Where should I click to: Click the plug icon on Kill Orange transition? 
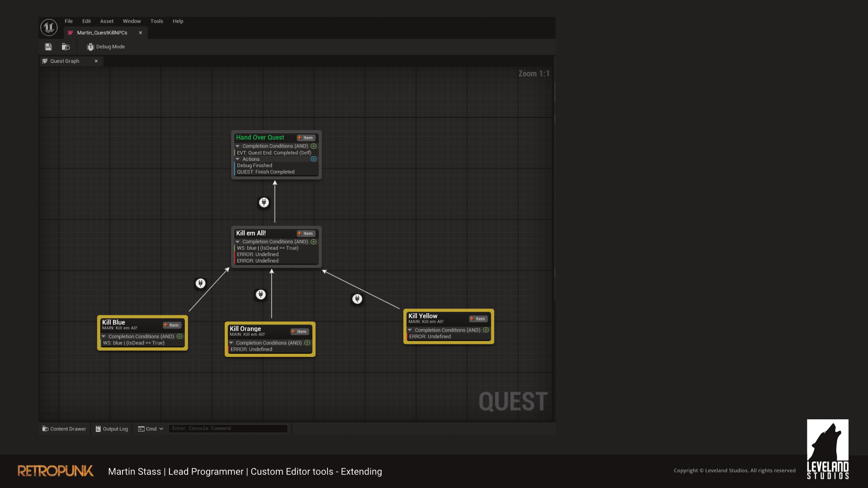point(261,295)
